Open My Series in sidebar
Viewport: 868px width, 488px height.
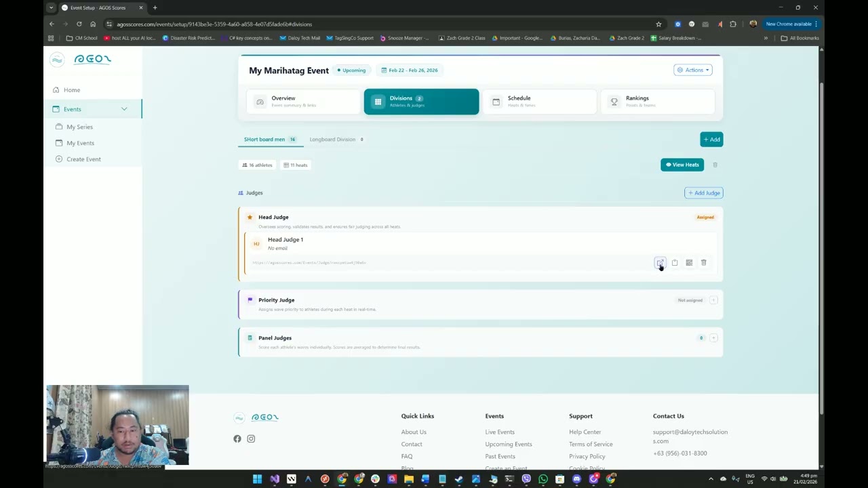(x=79, y=127)
